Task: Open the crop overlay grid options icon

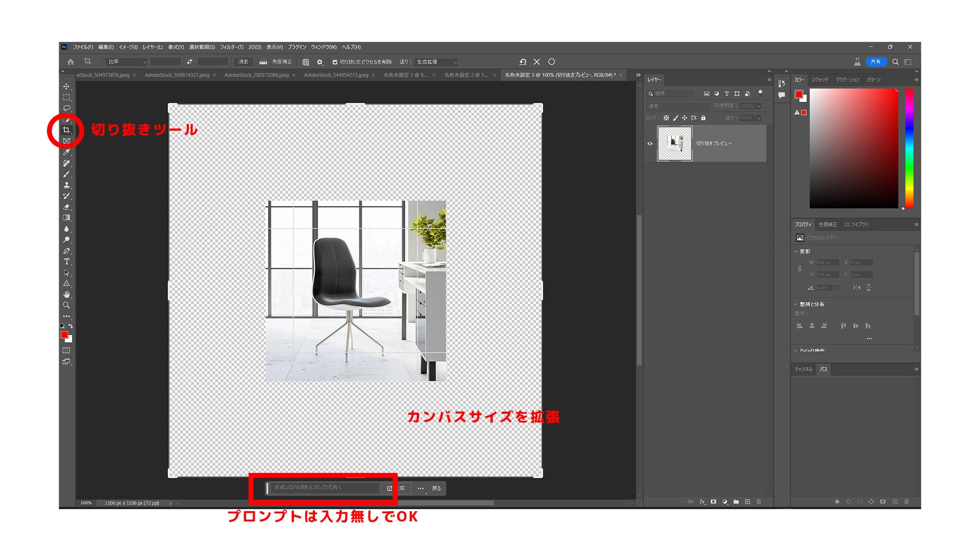Action: pos(306,62)
